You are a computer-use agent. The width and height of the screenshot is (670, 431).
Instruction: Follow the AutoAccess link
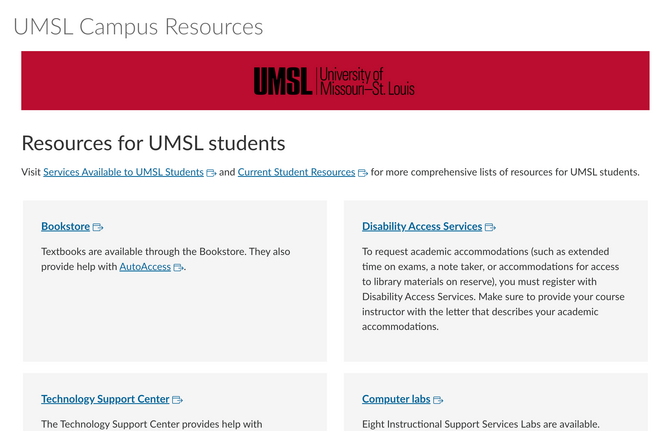[145, 267]
